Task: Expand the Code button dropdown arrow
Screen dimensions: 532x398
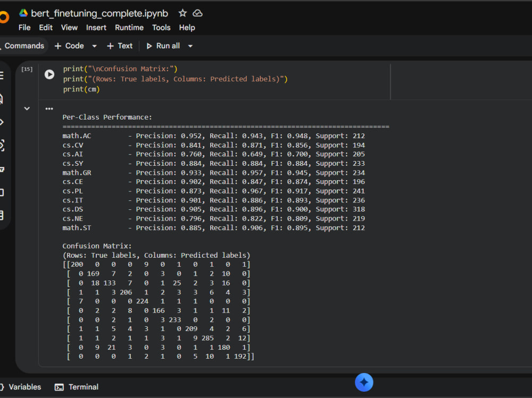Action: pyautogui.click(x=94, y=46)
